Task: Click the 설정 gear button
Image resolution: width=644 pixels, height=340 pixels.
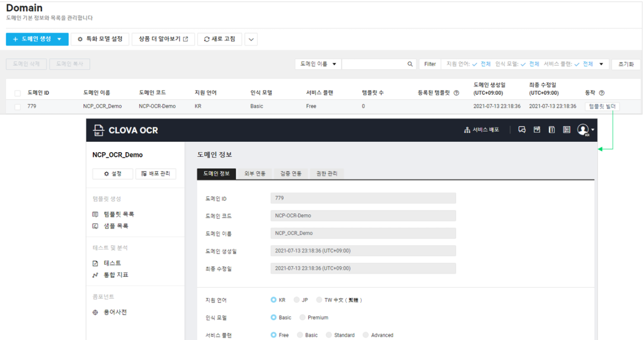Action: pyautogui.click(x=113, y=174)
